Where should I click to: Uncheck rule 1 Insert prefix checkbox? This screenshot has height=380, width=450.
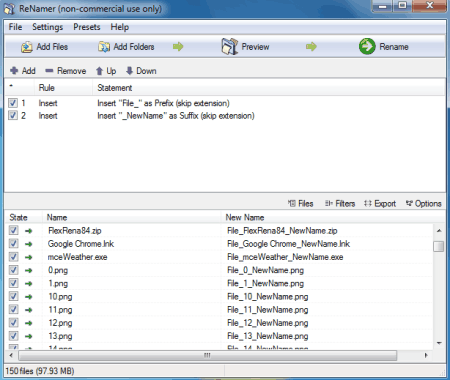click(13, 103)
